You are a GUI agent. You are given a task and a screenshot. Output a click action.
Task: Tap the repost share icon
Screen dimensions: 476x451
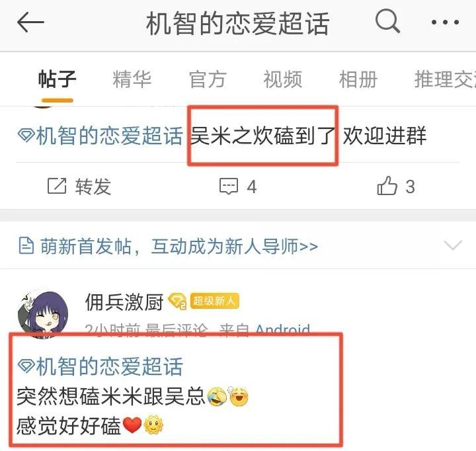[57, 186]
